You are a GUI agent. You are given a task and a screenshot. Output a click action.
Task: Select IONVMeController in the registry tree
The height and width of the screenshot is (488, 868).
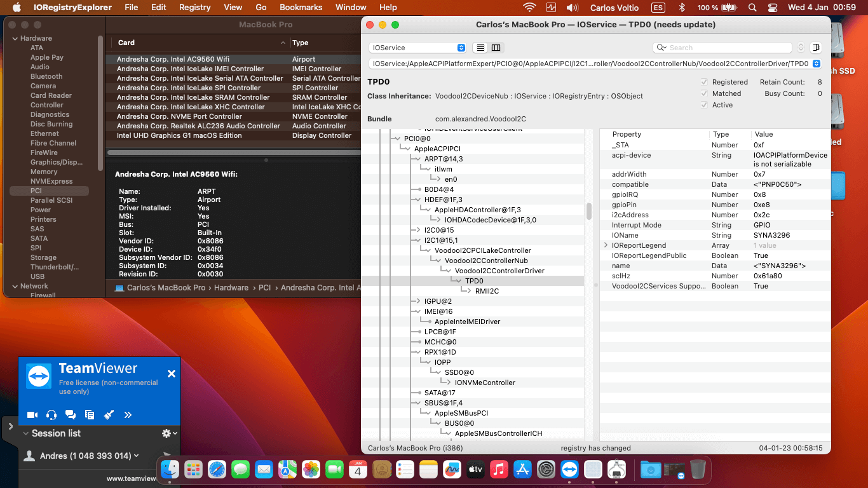pyautogui.click(x=485, y=383)
